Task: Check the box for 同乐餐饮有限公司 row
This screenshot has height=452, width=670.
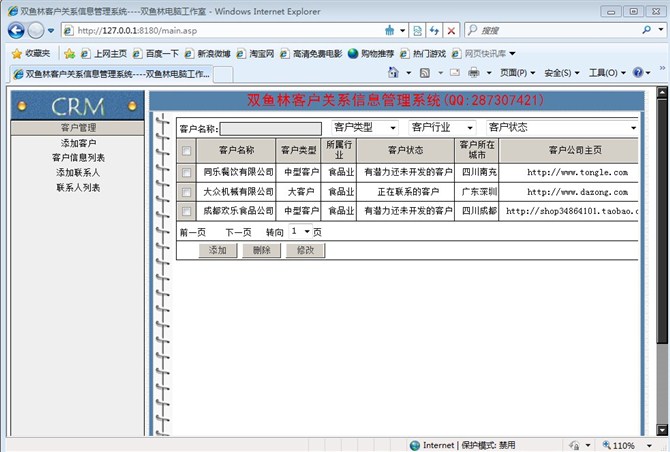Action: (186, 172)
